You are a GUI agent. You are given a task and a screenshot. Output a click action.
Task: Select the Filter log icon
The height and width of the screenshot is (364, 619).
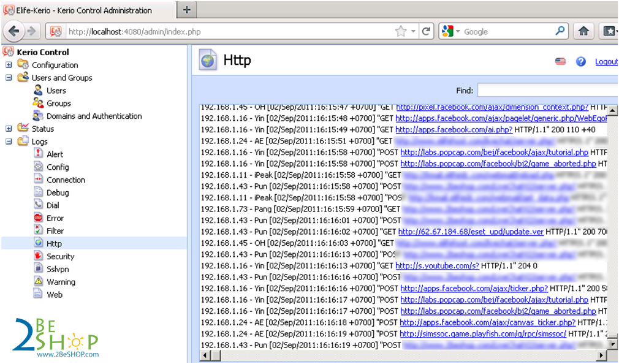pos(38,230)
